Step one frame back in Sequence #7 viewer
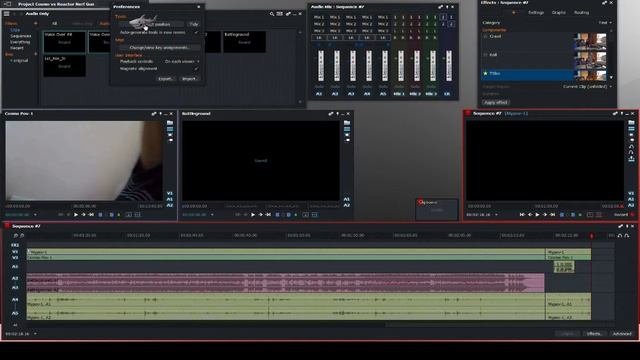640x360 pixels. [x=530, y=215]
